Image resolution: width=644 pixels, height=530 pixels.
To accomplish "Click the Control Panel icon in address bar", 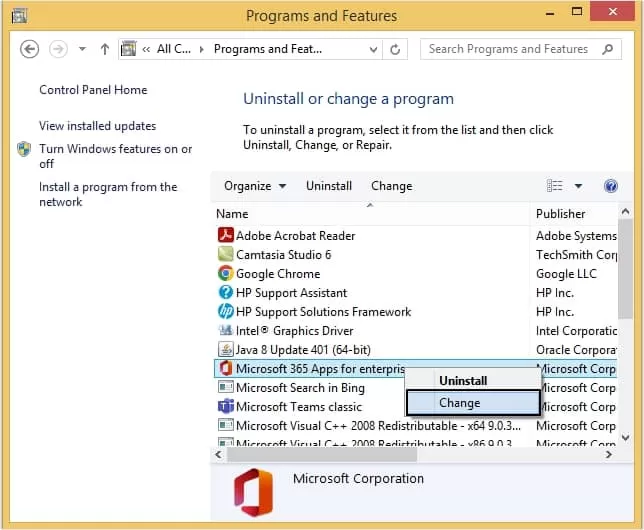I will 129,49.
